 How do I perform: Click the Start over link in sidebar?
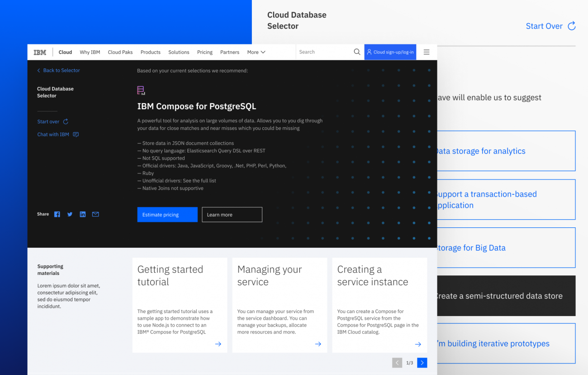(48, 121)
